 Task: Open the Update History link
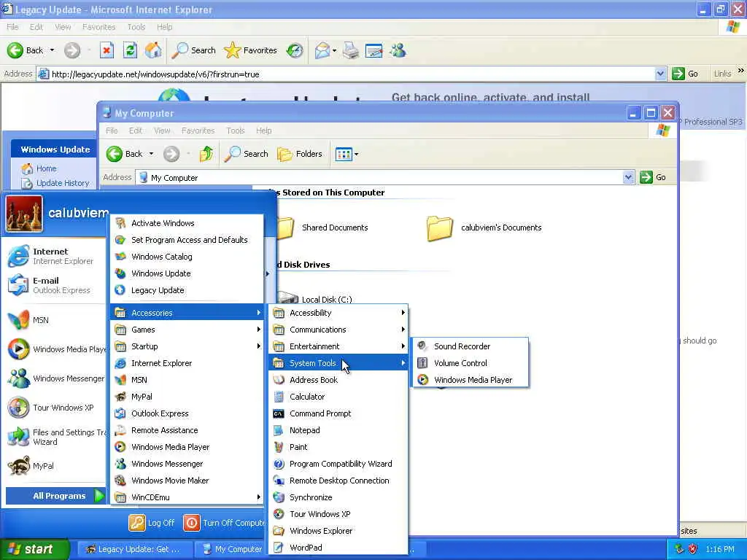click(63, 183)
